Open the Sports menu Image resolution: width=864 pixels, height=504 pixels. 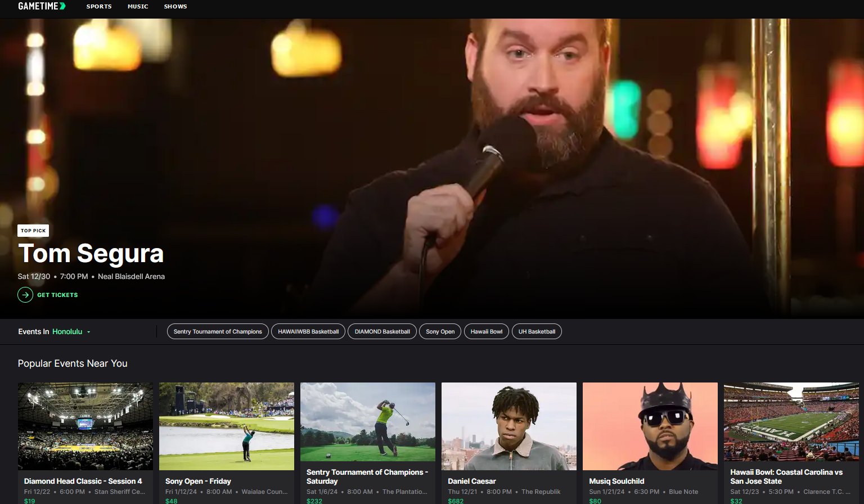(99, 7)
